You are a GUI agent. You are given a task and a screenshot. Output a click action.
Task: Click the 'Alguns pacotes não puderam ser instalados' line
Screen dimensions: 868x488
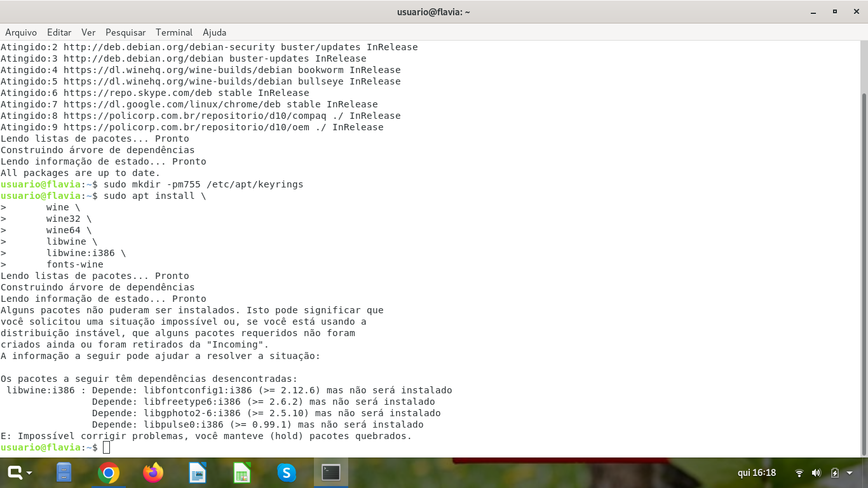pyautogui.click(x=192, y=310)
